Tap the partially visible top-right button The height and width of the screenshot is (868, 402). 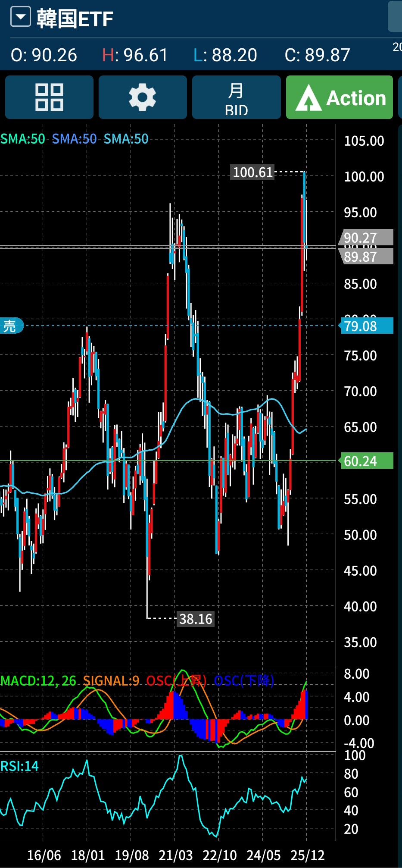click(x=396, y=16)
